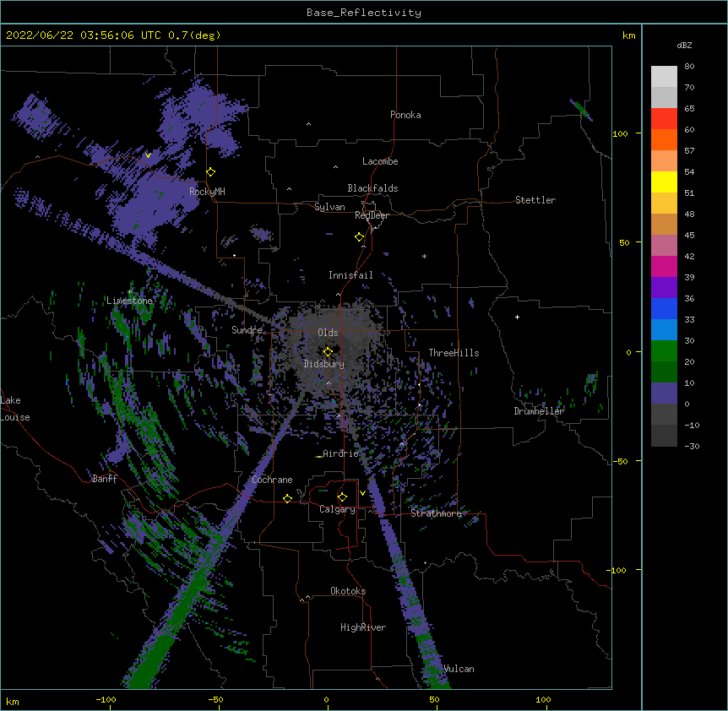
Task: Choose the bright green 20-30 dBZ swatch
Action: pyautogui.click(x=664, y=351)
